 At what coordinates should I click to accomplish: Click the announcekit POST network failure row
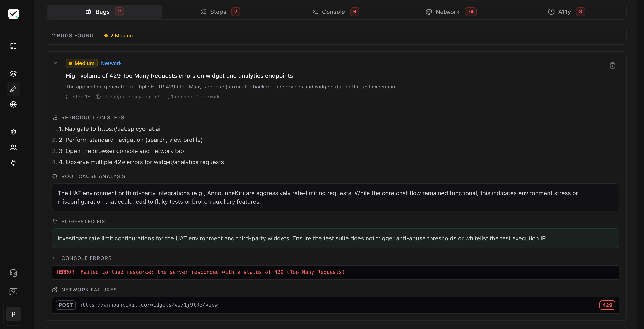335,305
